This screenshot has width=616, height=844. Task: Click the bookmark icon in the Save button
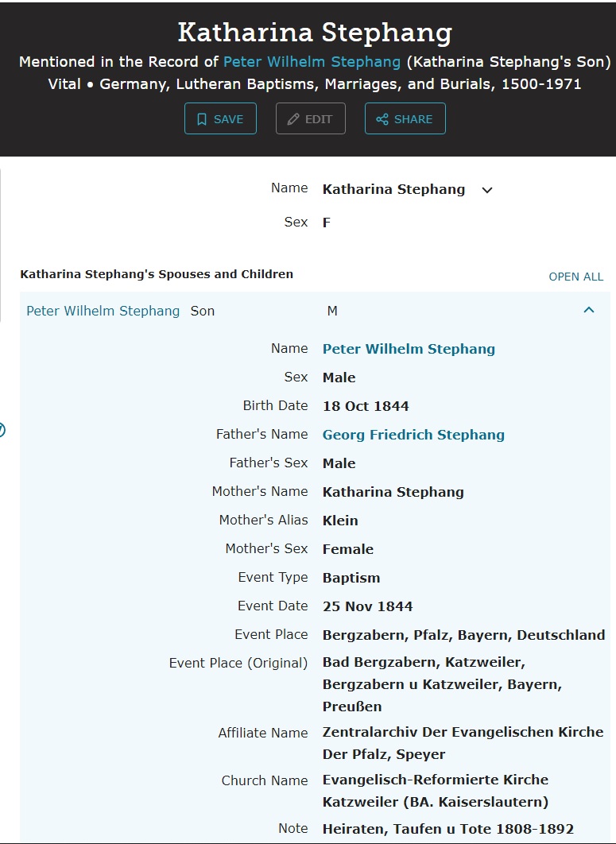(x=202, y=119)
